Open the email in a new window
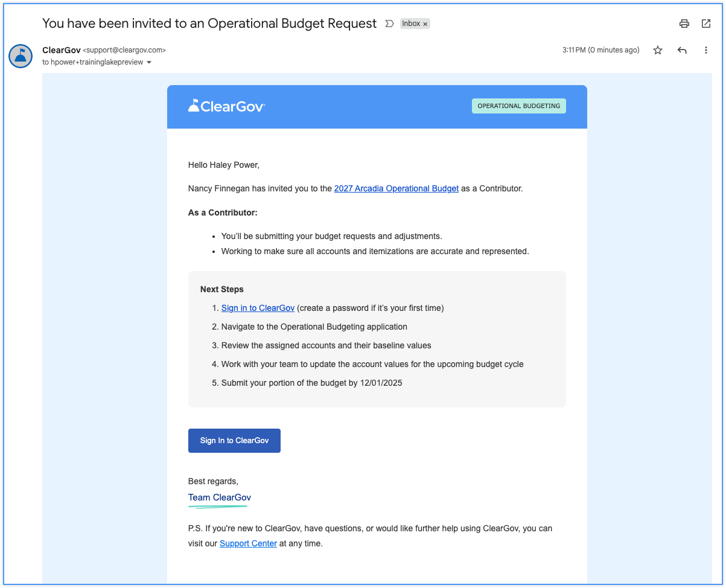Screen dimensions: 726x588 click(705, 24)
